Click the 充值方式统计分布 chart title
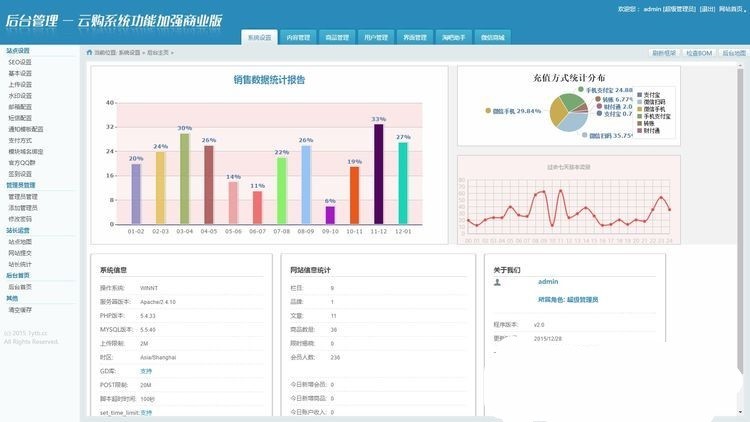The height and width of the screenshot is (422, 750). pos(569,78)
